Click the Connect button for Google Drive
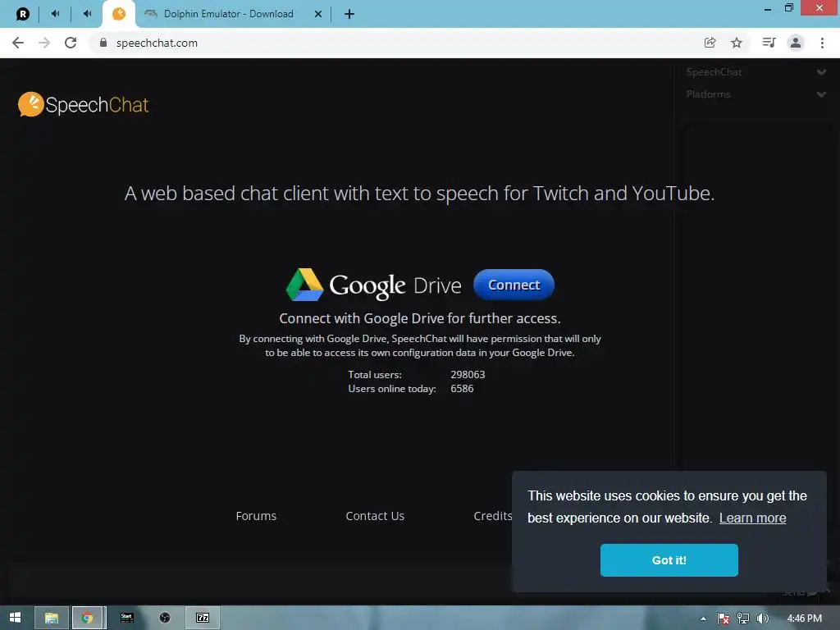The height and width of the screenshot is (630, 840). click(514, 285)
